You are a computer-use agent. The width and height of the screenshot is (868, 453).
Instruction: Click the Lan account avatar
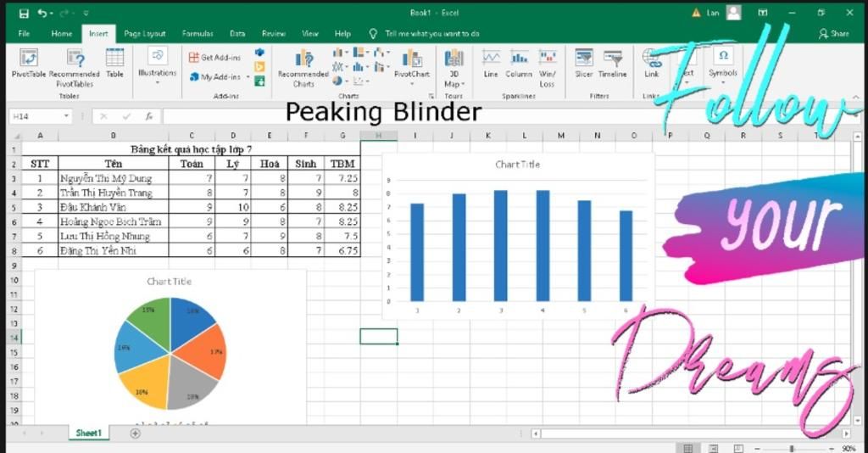pyautogui.click(x=733, y=12)
